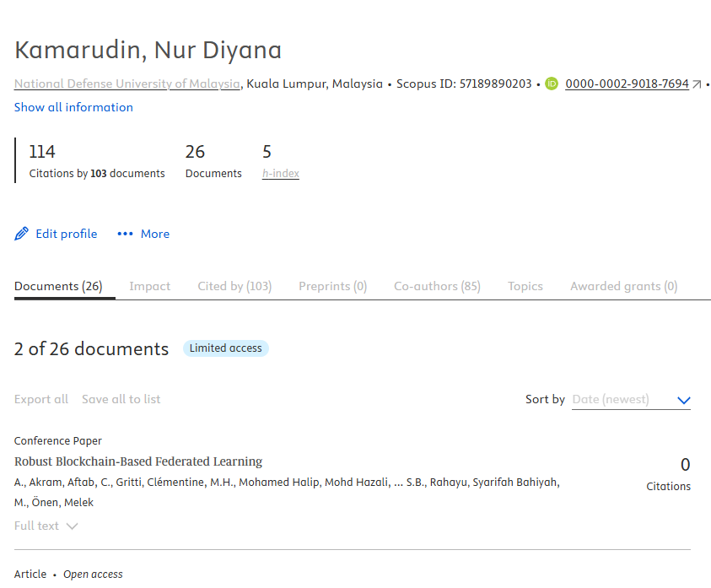The image size is (711, 588).
Task: View the Awarded grants (0) tab
Action: tap(623, 286)
